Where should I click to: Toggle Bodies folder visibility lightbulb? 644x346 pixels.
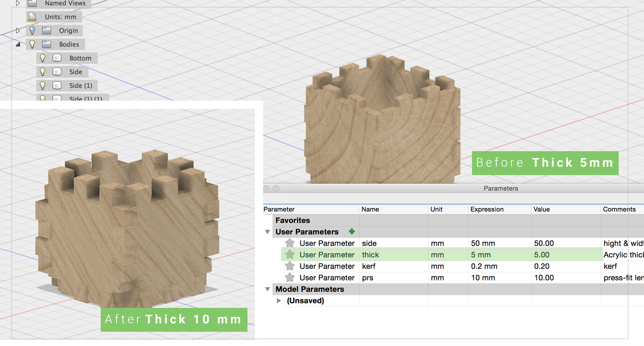(32, 44)
